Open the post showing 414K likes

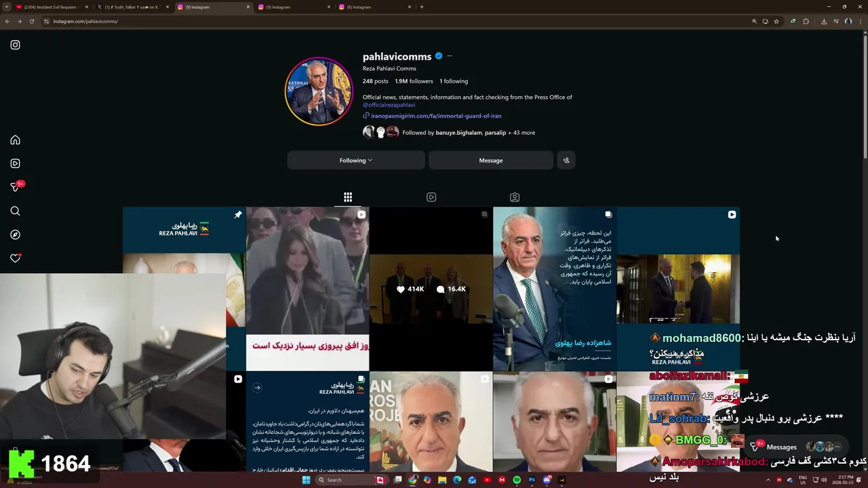[x=431, y=289]
